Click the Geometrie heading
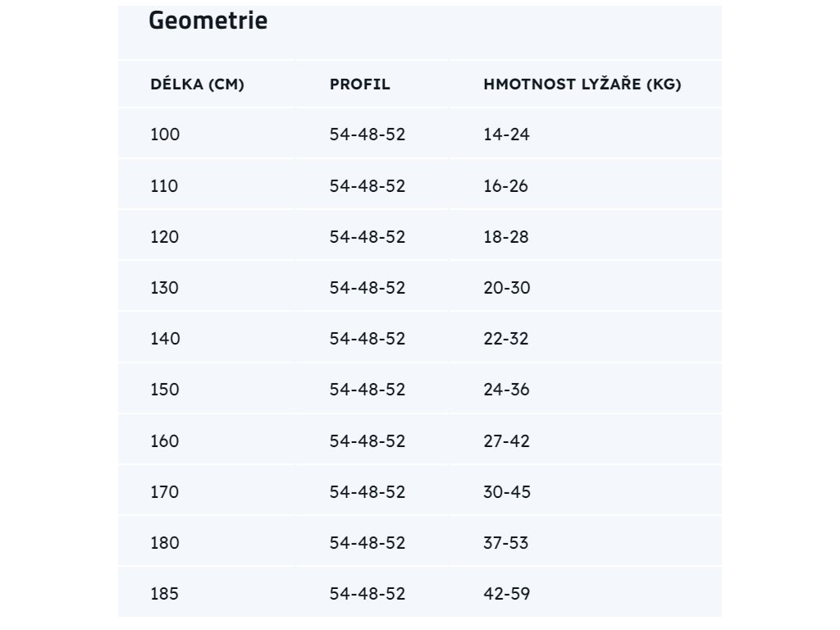 [x=208, y=21]
